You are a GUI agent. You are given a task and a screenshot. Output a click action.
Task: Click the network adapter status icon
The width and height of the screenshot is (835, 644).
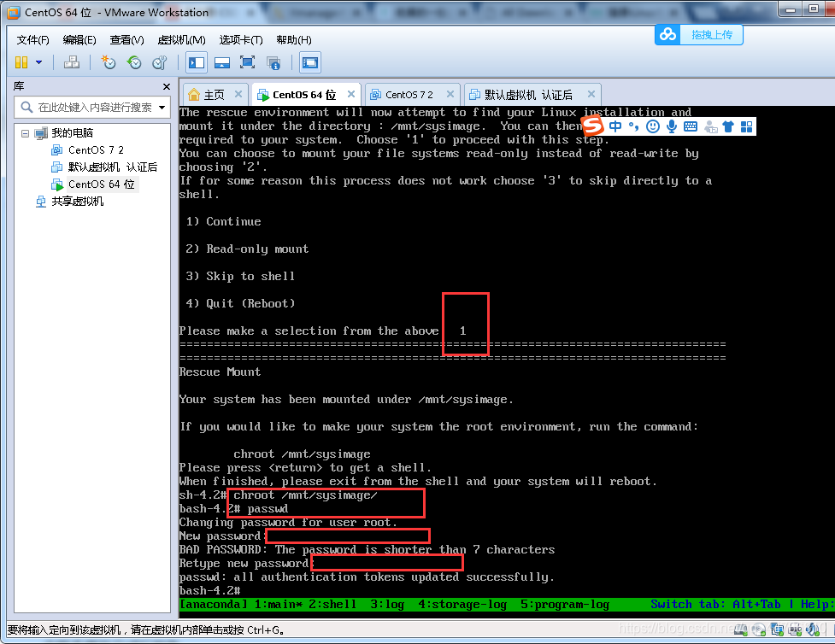point(777,630)
